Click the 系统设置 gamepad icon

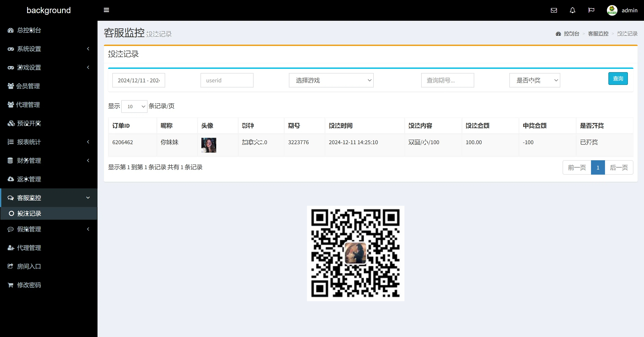(x=11, y=49)
